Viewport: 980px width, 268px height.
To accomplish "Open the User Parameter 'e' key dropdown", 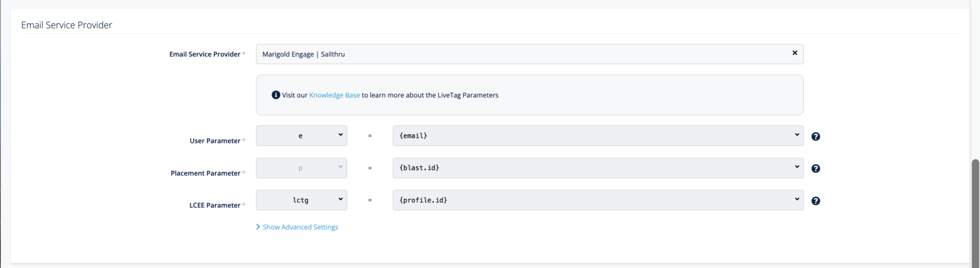I will [301, 136].
